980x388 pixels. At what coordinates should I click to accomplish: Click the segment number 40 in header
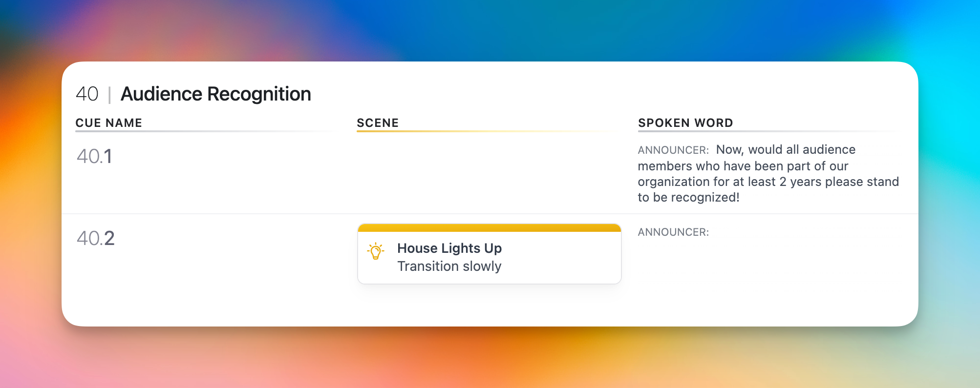point(87,94)
